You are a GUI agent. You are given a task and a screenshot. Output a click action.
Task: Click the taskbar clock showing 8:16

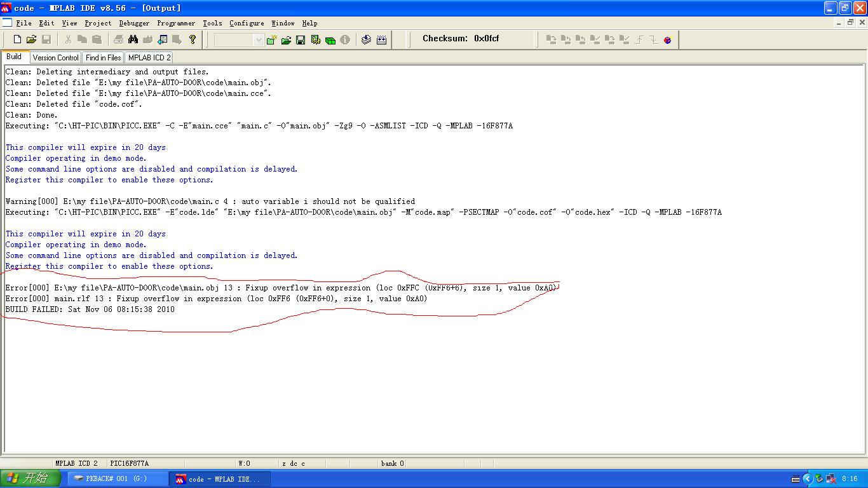(850, 478)
